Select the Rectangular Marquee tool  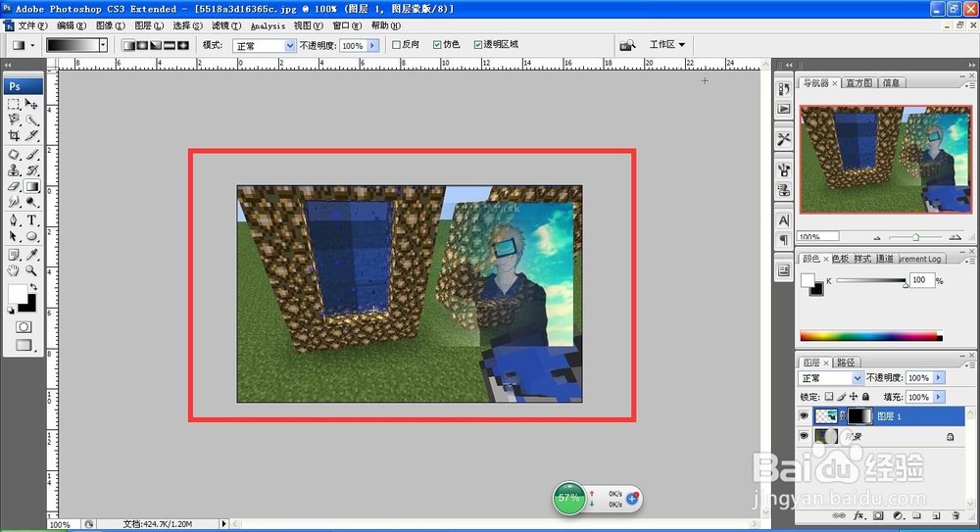click(14, 104)
